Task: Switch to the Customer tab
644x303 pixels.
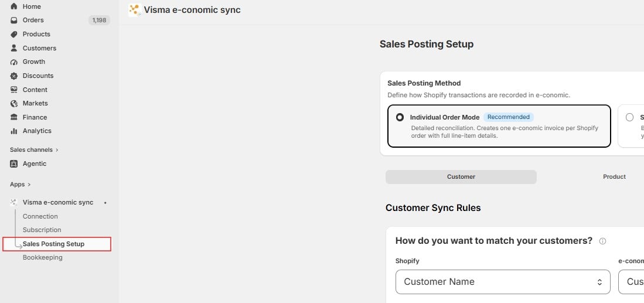Action: 461,177
